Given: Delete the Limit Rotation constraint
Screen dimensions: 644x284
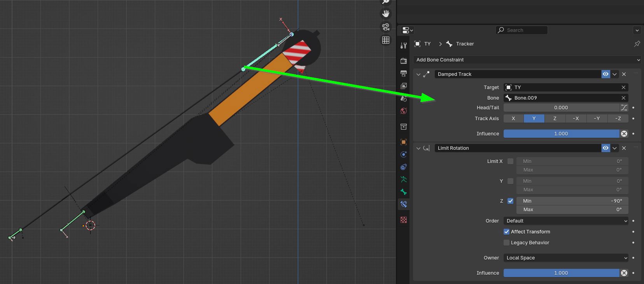Looking at the screenshot, I should coord(624,148).
